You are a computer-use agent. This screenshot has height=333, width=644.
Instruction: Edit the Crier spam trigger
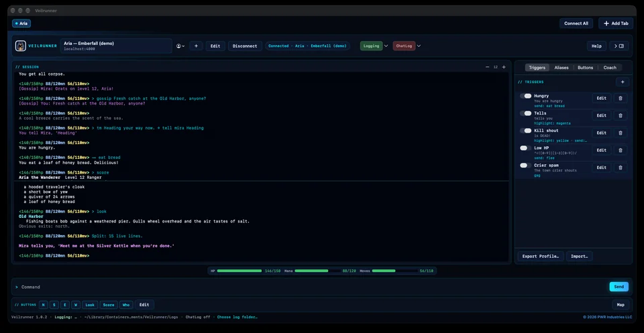(601, 168)
